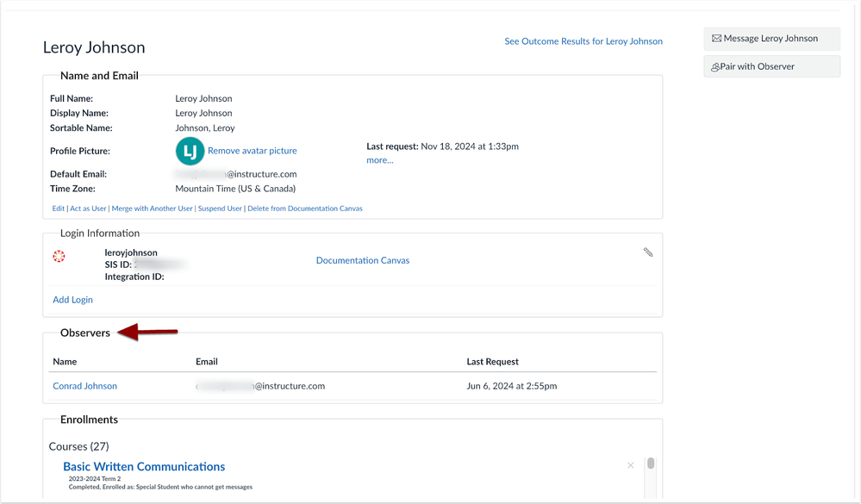Click the Johnson, Leroy sortable name

click(205, 128)
